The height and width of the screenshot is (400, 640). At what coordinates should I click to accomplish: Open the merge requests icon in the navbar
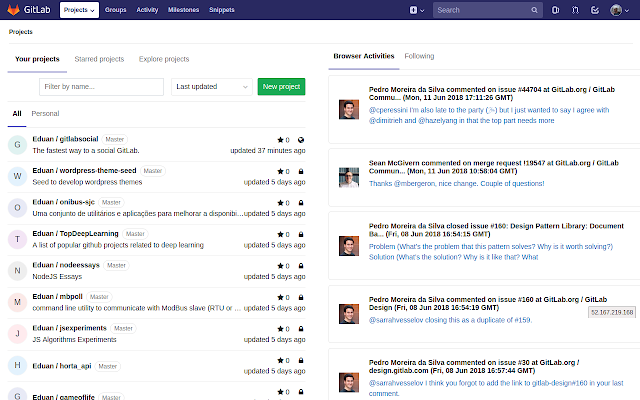[x=575, y=10]
